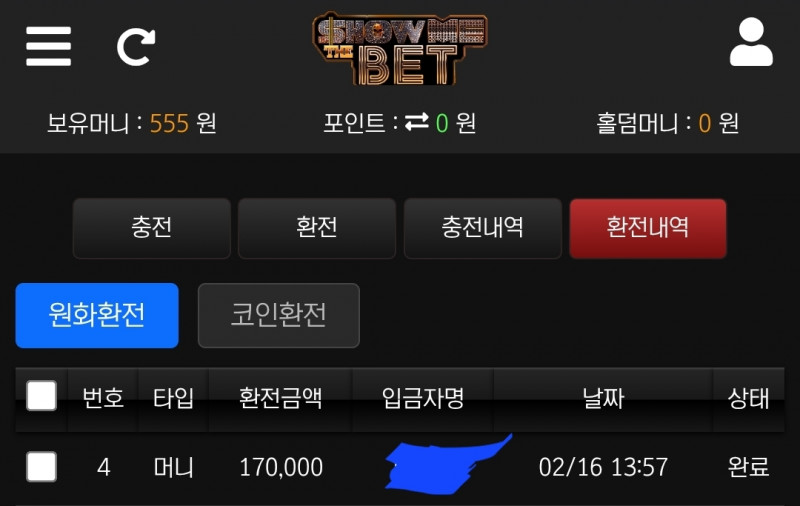Switch to 충전내역 tab
The image size is (800, 506).
[483, 228]
